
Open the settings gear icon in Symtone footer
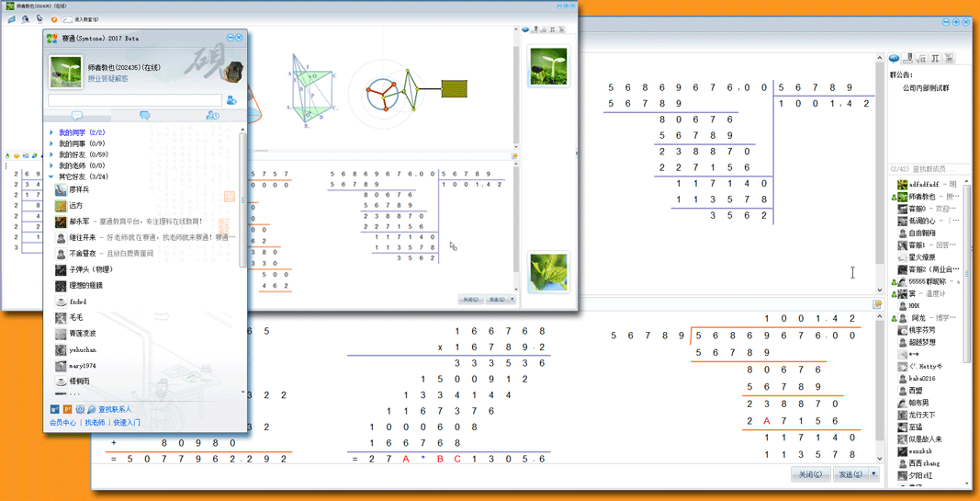tap(80, 409)
